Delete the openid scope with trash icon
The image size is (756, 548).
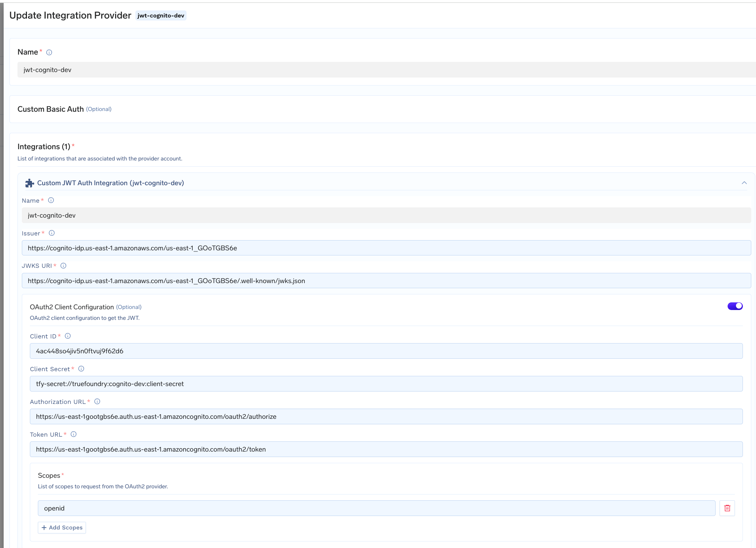click(x=727, y=508)
